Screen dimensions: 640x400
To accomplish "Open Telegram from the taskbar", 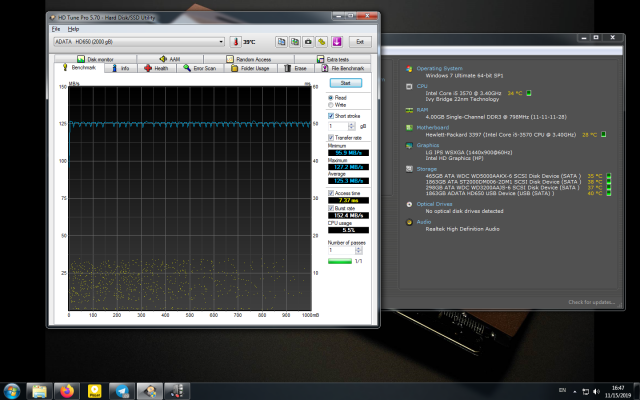I will (121, 391).
